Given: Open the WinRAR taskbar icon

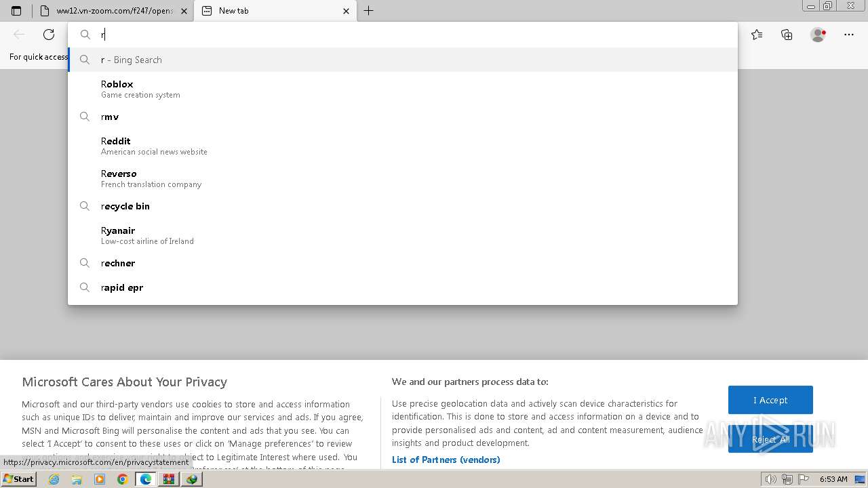Looking at the screenshot, I should pyautogui.click(x=169, y=479).
